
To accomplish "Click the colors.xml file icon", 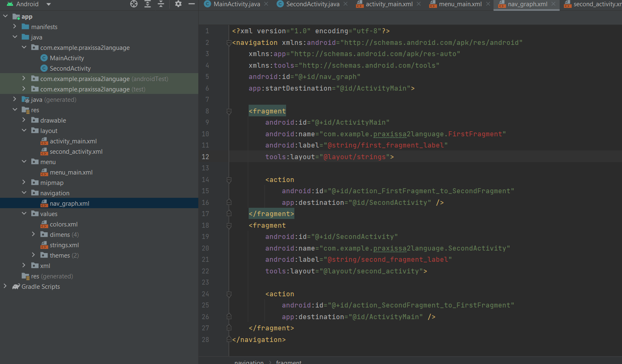I will [44, 224].
